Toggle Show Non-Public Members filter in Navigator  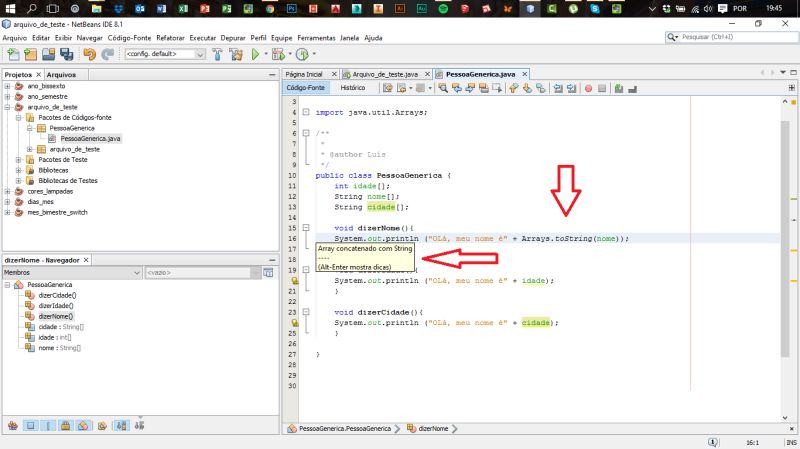[65, 426]
